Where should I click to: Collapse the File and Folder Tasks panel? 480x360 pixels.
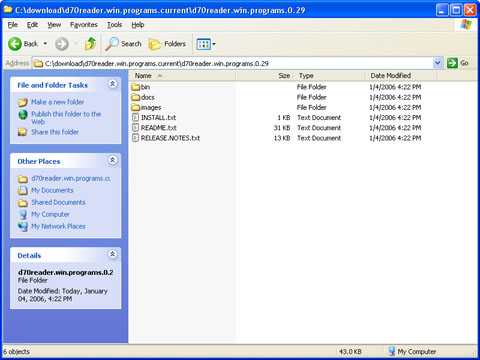click(x=113, y=84)
